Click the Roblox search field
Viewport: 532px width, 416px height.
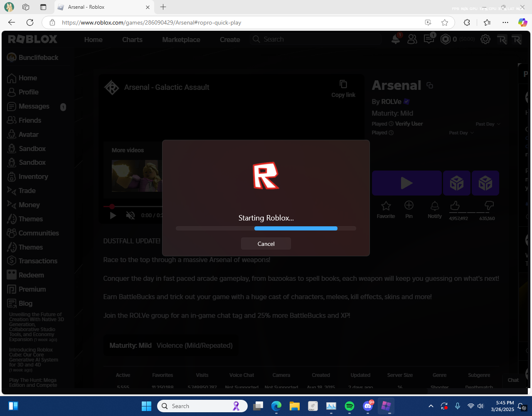click(316, 39)
